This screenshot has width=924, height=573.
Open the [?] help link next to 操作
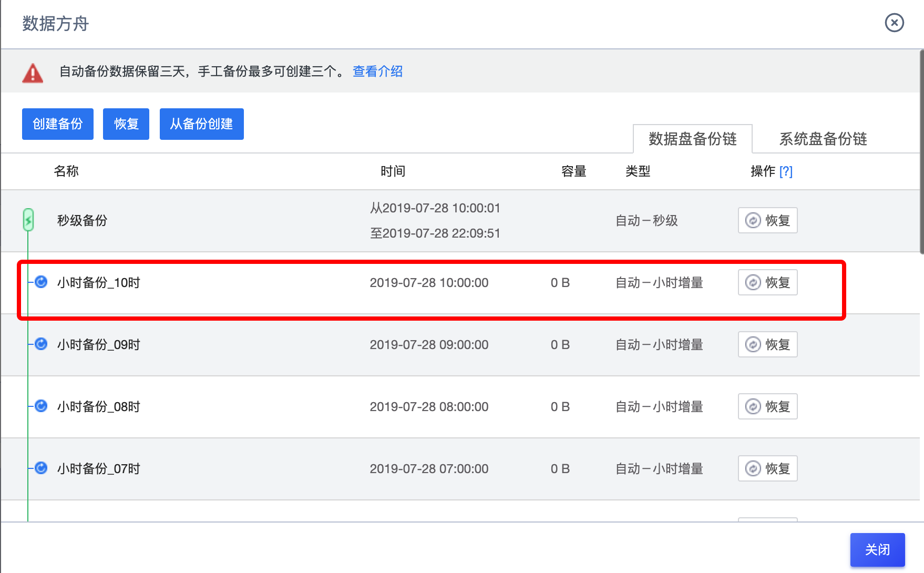click(x=786, y=171)
